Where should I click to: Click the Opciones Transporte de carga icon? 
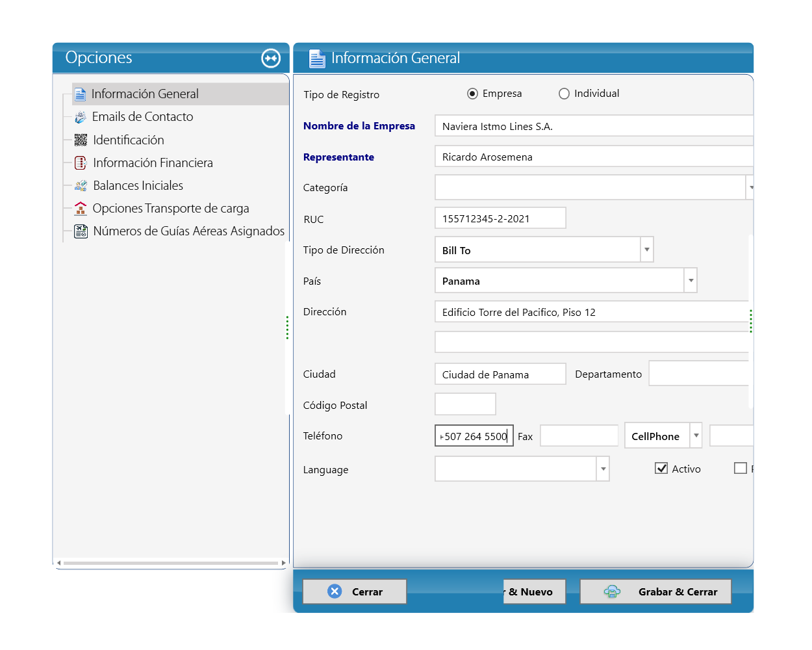(x=81, y=208)
